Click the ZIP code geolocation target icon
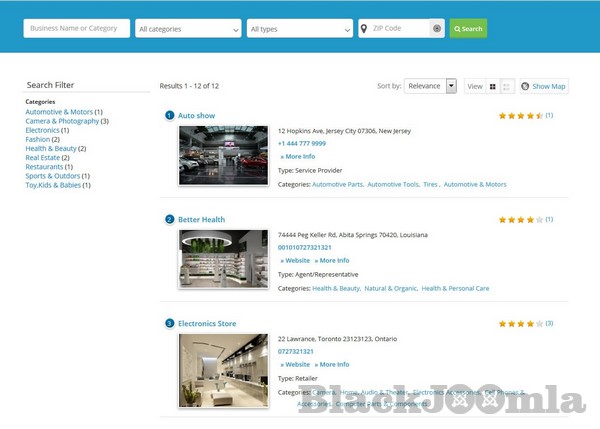 tap(437, 29)
